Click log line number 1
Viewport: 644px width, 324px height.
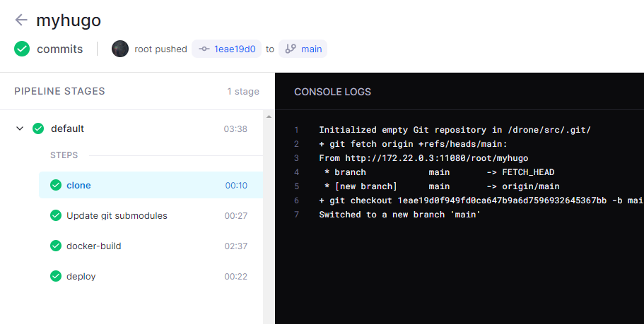coord(296,130)
